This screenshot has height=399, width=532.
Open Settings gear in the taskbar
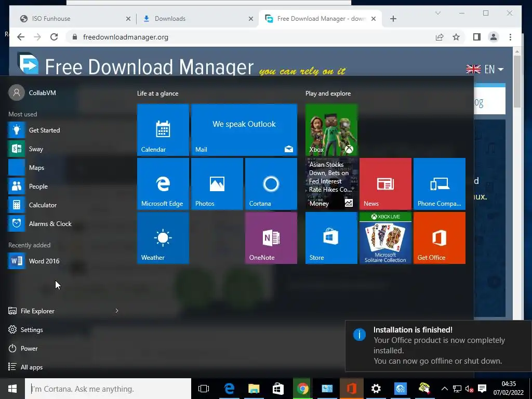tap(376, 389)
